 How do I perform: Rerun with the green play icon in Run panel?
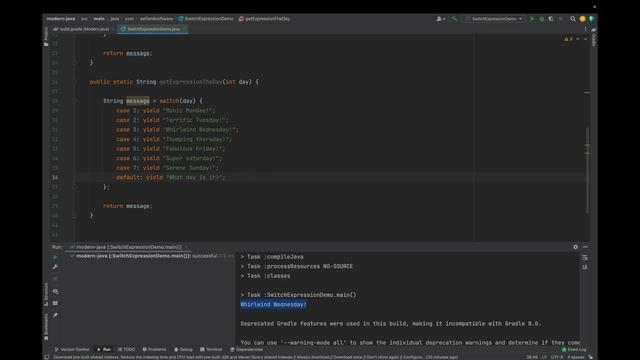point(55,257)
